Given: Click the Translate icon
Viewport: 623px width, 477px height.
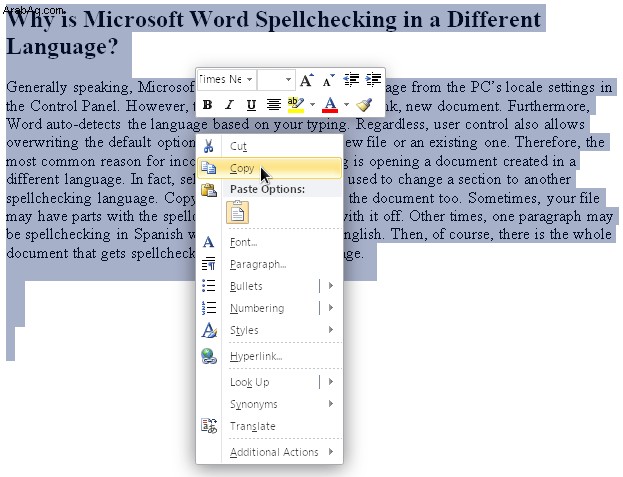Looking at the screenshot, I should (209, 426).
